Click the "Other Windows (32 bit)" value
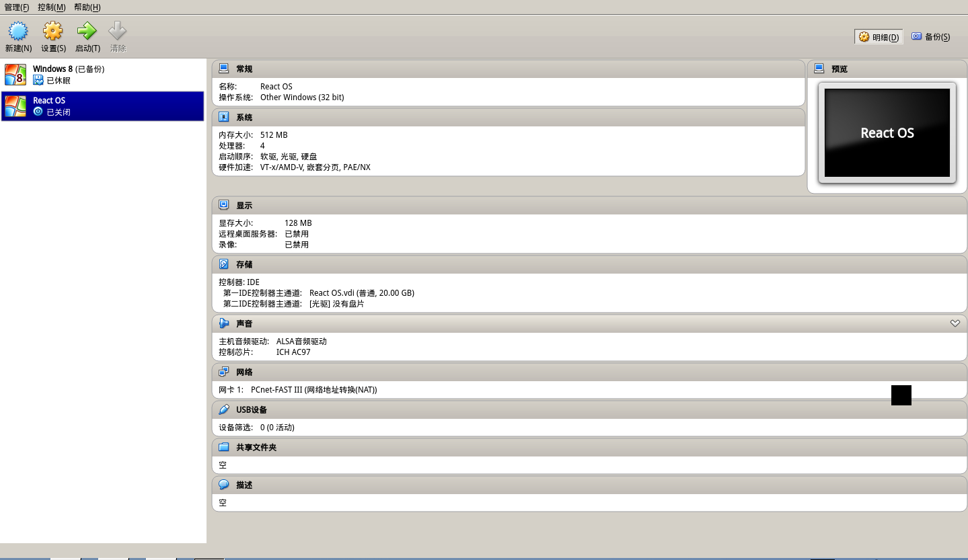The width and height of the screenshot is (968, 560). point(302,97)
